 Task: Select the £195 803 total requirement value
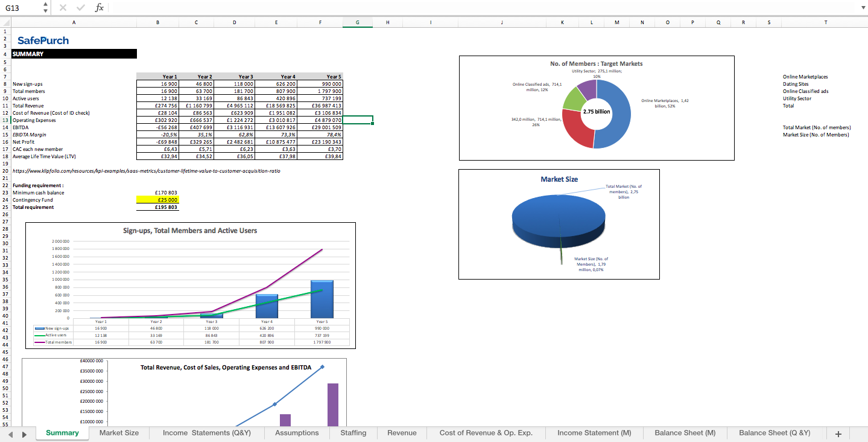click(x=158, y=207)
